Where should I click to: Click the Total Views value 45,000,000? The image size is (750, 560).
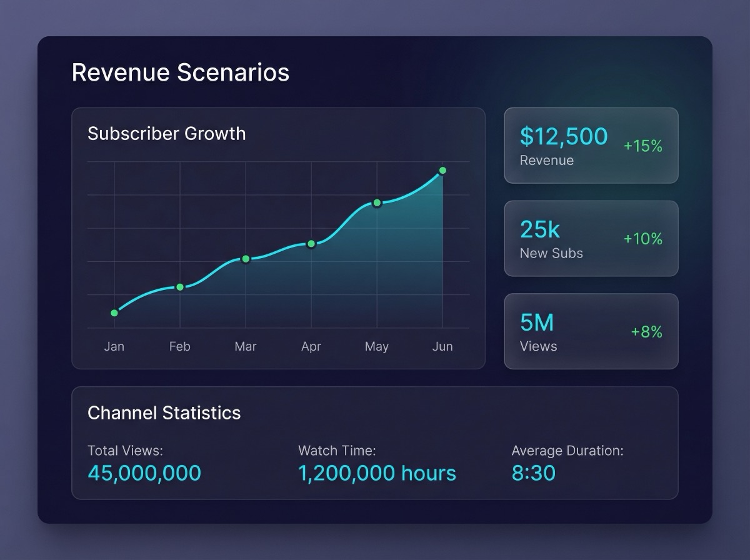click(x=143, y=473)
